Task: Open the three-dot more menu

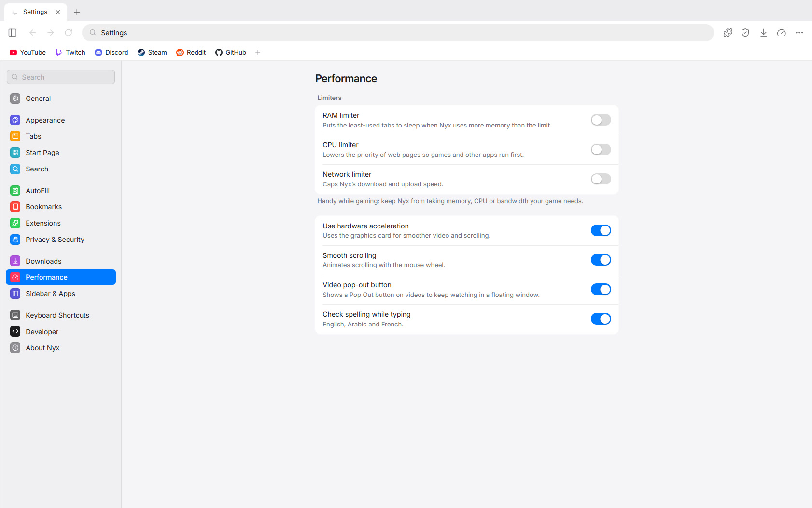Action: (x=799, y=33)
